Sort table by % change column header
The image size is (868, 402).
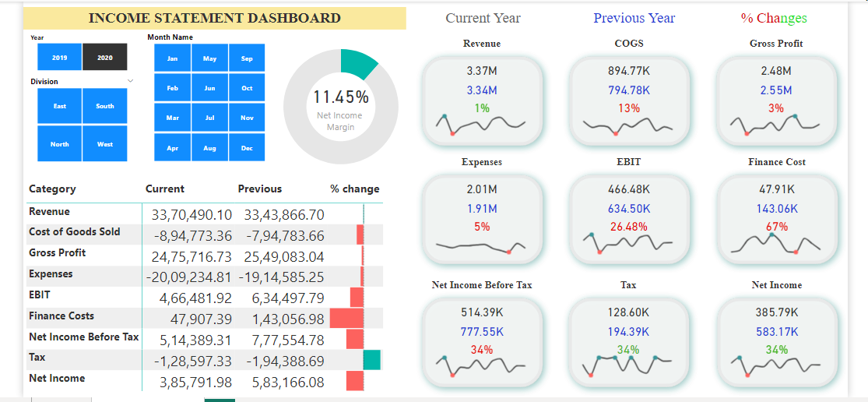coord(355,189)
